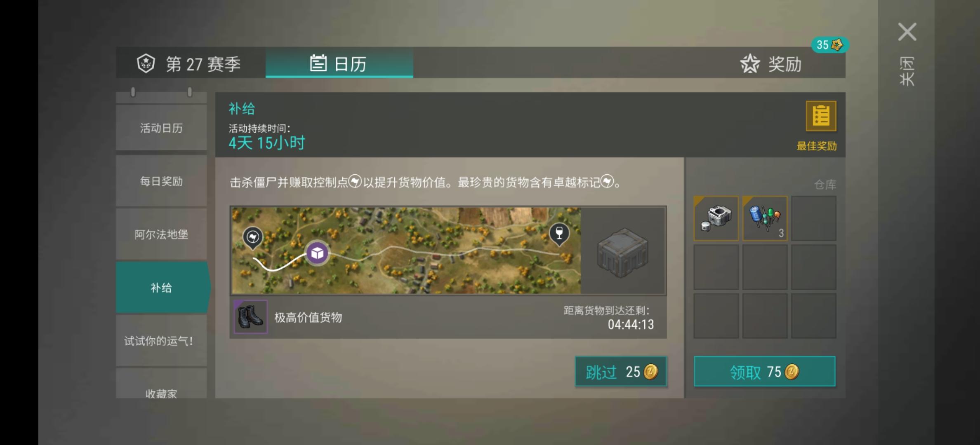Close the event window with X
Viewport: 980px width, 445px height.
(x=907, y=32)
